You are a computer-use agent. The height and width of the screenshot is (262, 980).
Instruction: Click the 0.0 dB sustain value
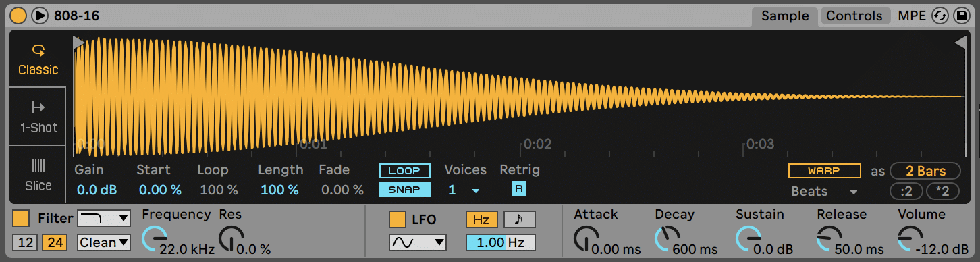(773, 250)
